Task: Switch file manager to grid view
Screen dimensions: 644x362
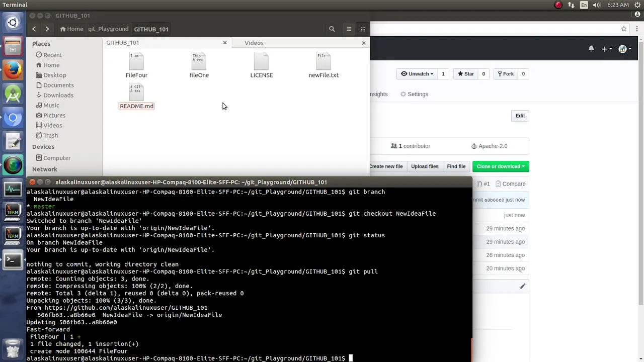Action: (x=363, y=29)
